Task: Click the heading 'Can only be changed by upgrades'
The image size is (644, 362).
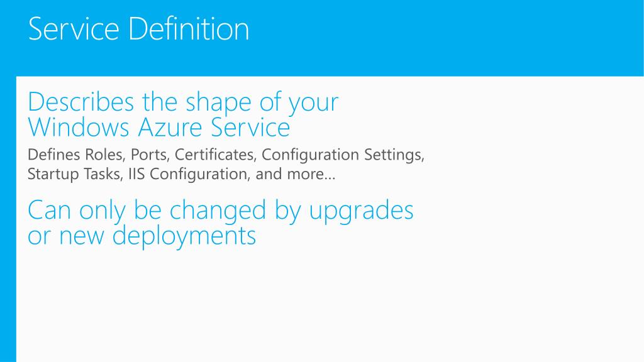Action: click(221, 211)
